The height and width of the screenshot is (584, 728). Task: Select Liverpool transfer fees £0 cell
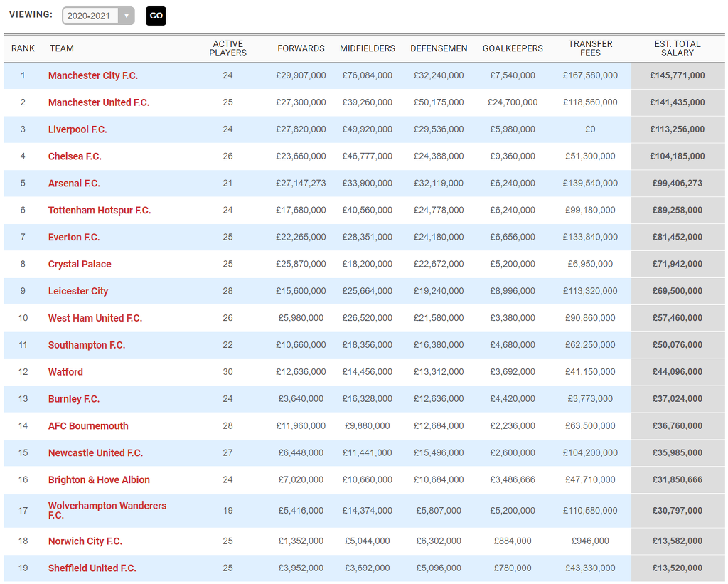tap(590, 129)
